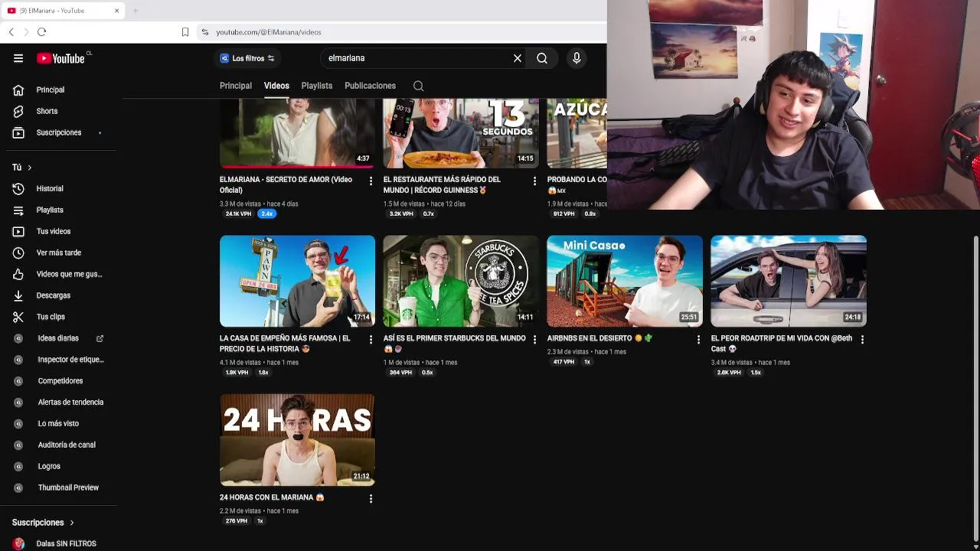980x551 pixels.
Task: Open title Airbnbs en el desierto
Action: point(599,338)
